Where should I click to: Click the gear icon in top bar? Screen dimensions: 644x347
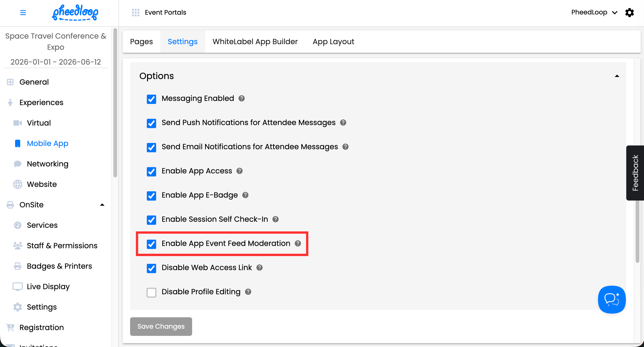[629, 13]
